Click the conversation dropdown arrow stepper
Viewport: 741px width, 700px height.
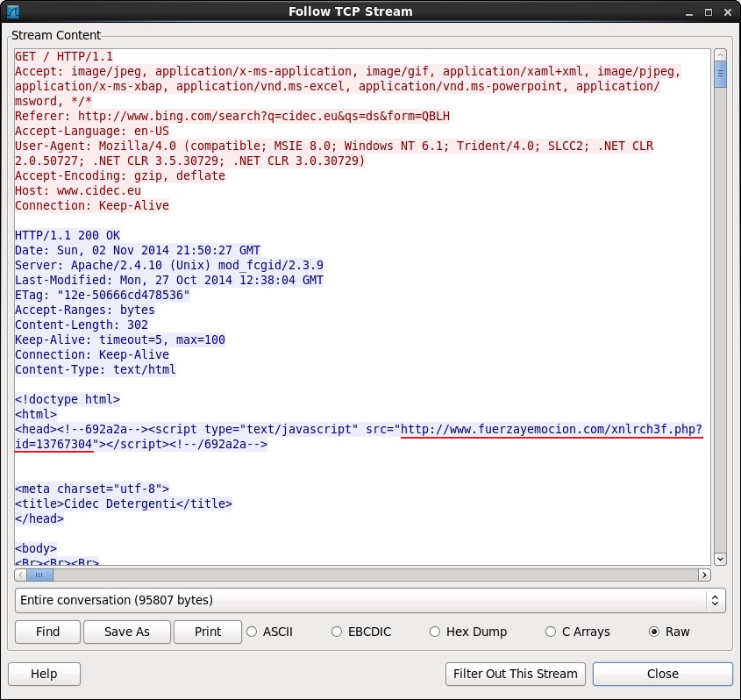pos(715,600)
